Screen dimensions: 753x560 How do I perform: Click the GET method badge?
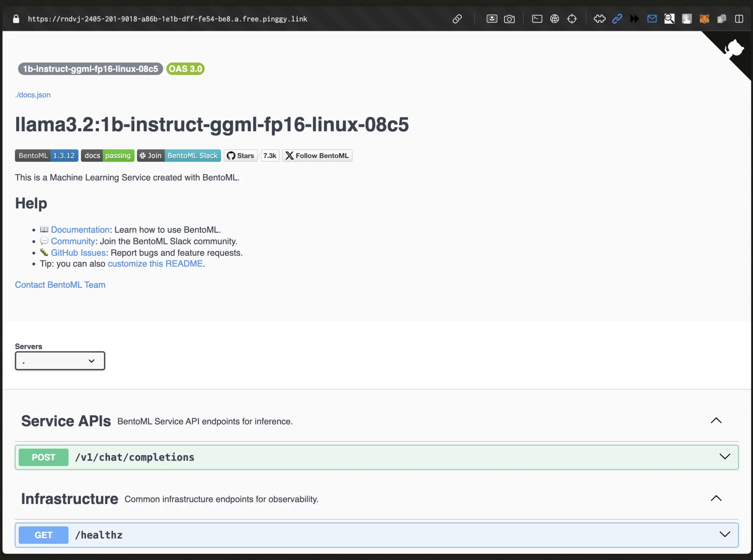44,535
